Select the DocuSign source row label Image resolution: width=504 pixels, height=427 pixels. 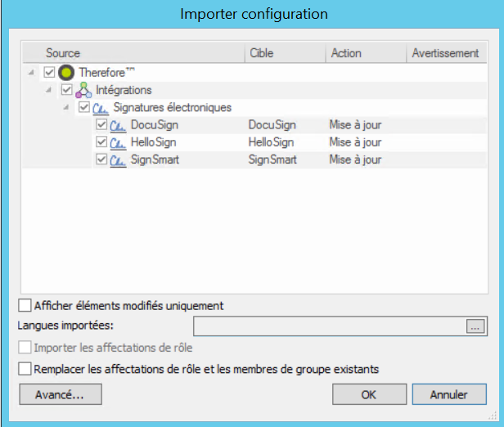[x=155, y=125]
